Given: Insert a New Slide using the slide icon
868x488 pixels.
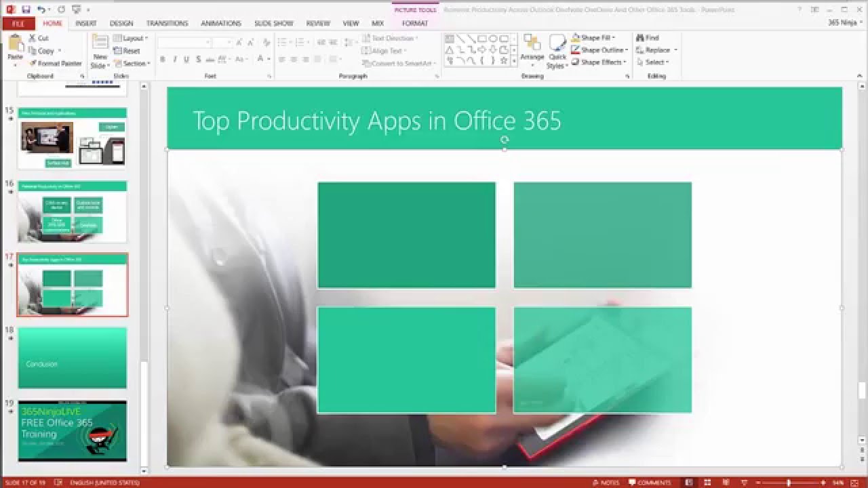Looking at the screenshot, I should pos(100,43).
